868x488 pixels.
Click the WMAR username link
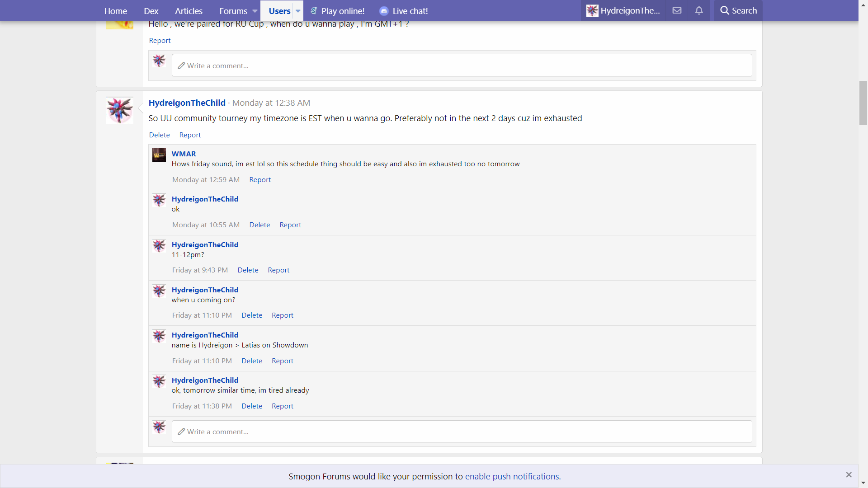point(184,154)
